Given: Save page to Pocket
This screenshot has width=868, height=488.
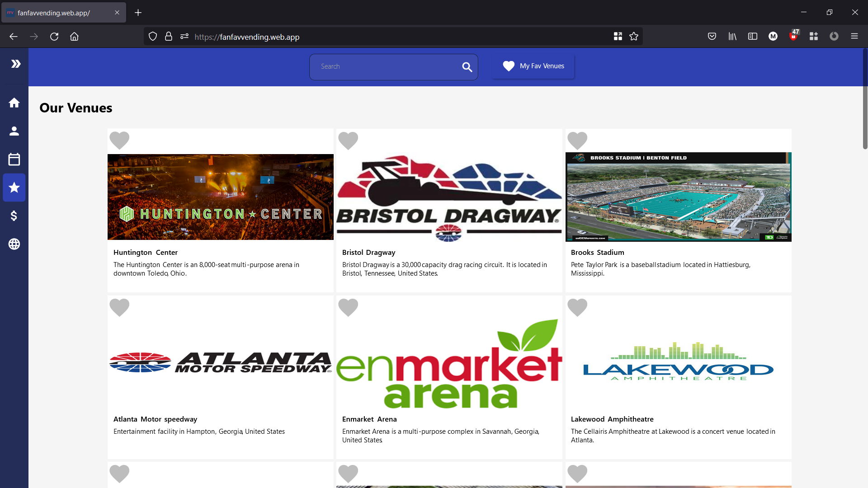Looking at the screenshot, I should [712, 37].
